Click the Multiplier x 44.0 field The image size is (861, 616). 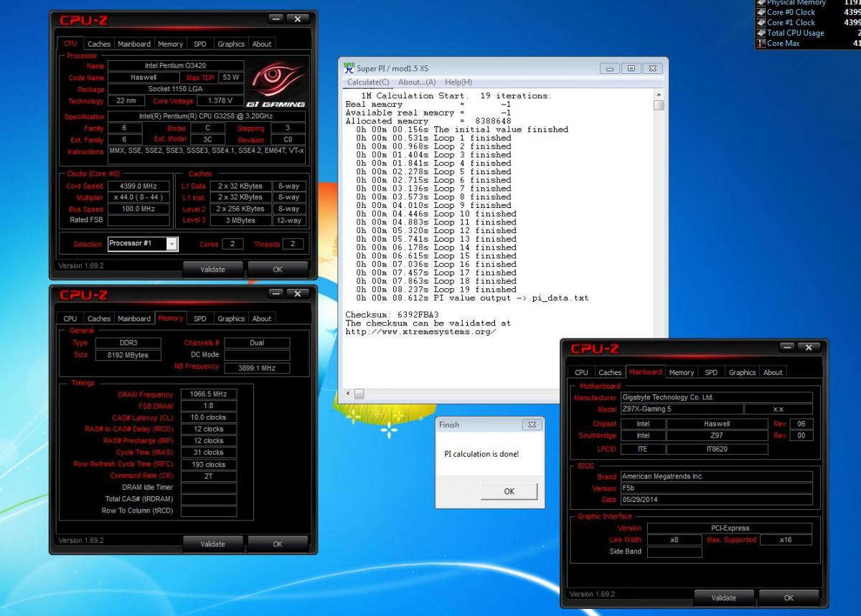(x=138, y=197)
